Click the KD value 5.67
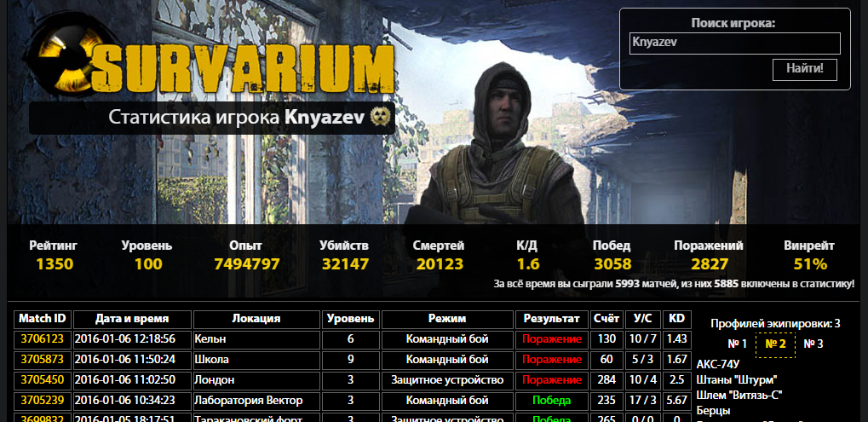This screenshot has width=868, height=422. (676, 400)
